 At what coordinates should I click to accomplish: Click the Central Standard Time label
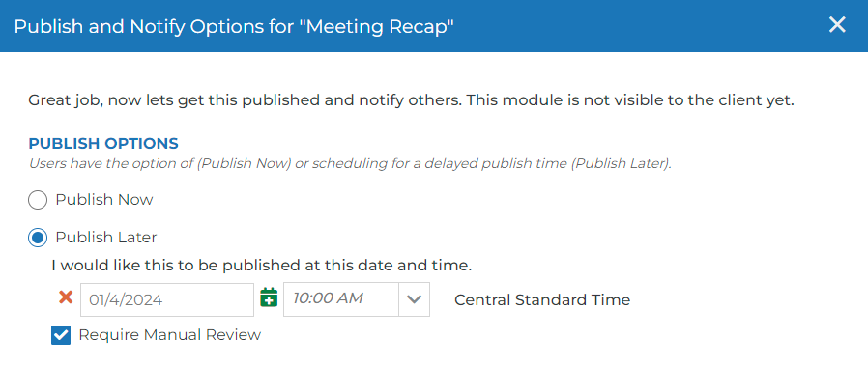coord(542,300)
